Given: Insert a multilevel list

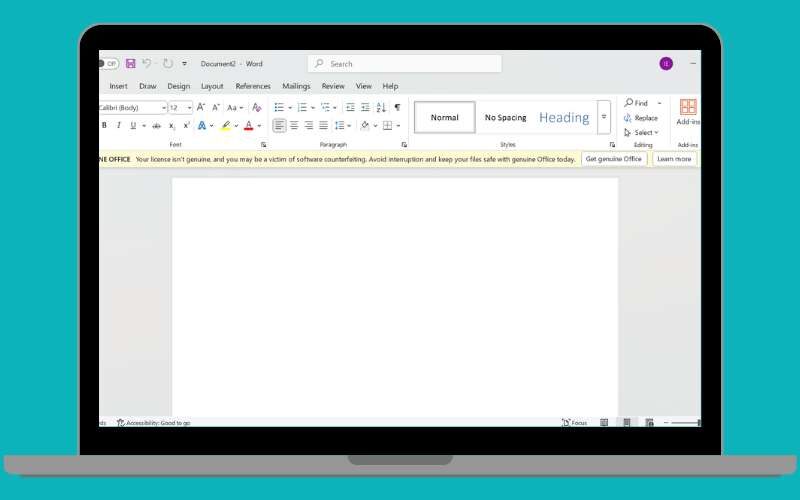Looking at the screenshot, I should [325, 107].
